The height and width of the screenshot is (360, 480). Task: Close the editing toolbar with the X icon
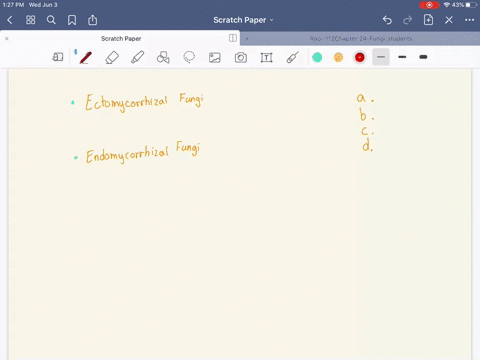click(449, 20)
